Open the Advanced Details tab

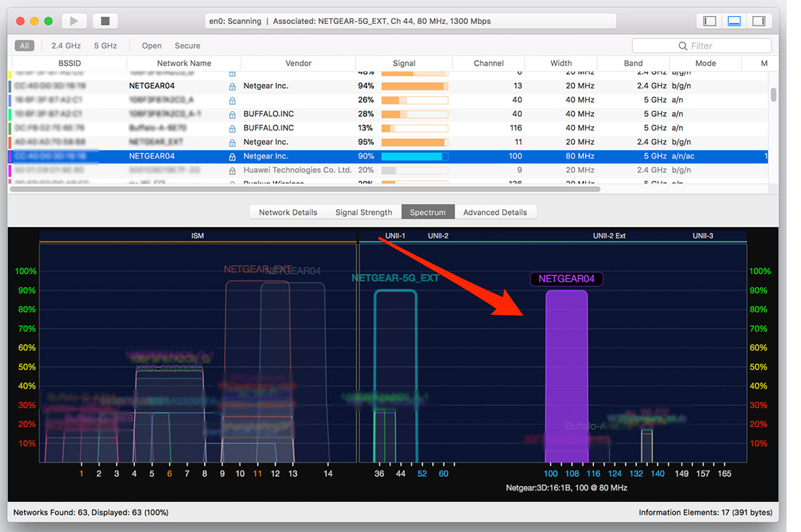coord(495,212)
